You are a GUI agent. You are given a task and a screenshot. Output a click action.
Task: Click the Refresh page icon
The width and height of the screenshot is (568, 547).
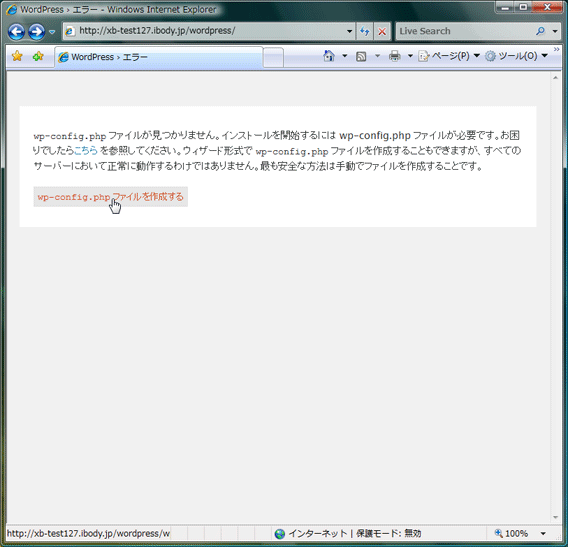point(364,31)
